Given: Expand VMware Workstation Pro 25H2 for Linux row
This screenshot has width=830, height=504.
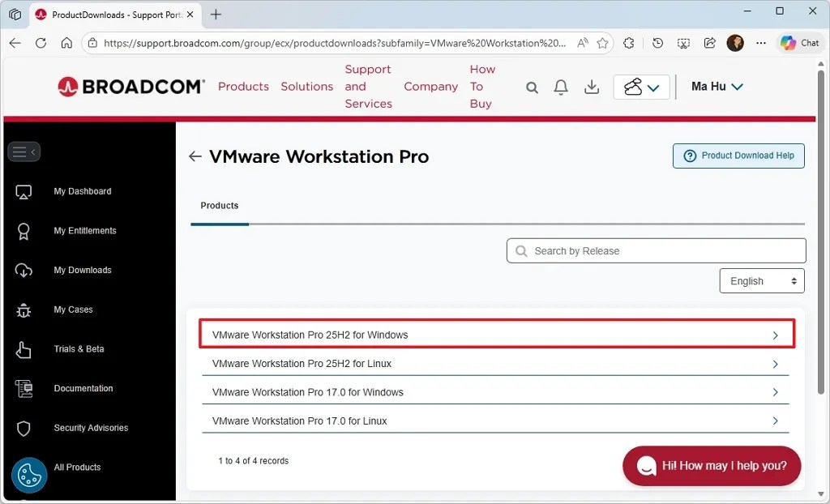Looking at the screenshot, I should [495, 363].
